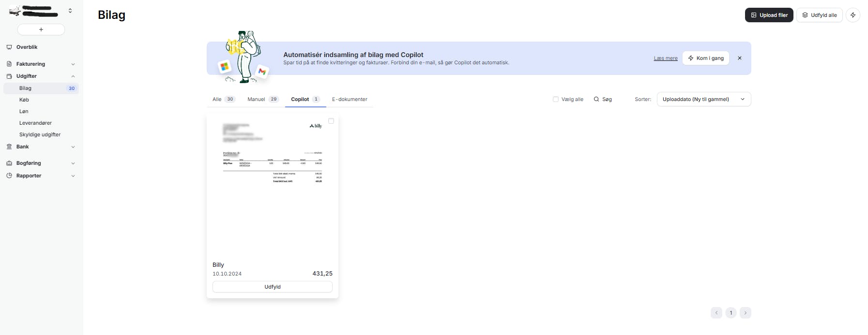Expand the Fakturering menu chevron
Image resolution: width=868 pixels, height=335 pixels.
[x=73, y=64]
